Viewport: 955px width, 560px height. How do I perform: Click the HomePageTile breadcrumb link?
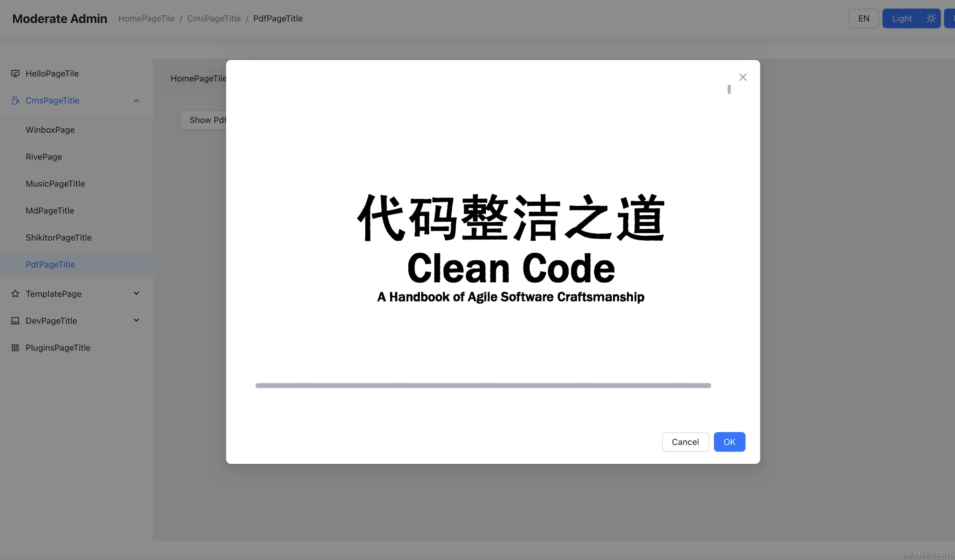pos(146,18)
